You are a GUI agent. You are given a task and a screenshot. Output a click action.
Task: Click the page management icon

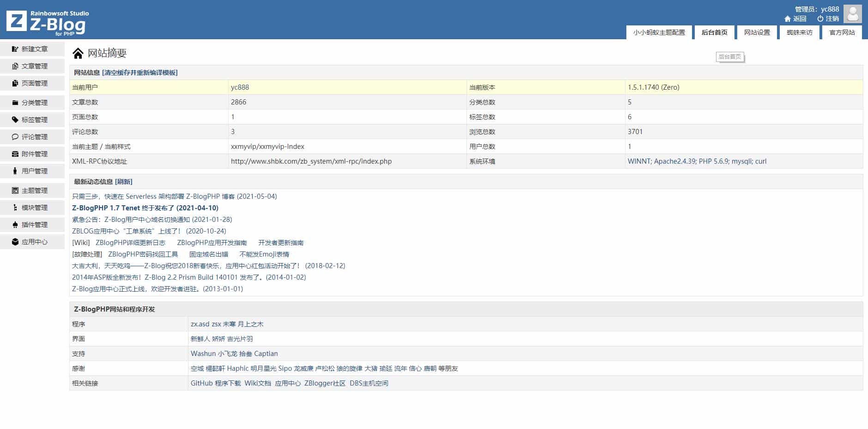(x=15, y=83)
